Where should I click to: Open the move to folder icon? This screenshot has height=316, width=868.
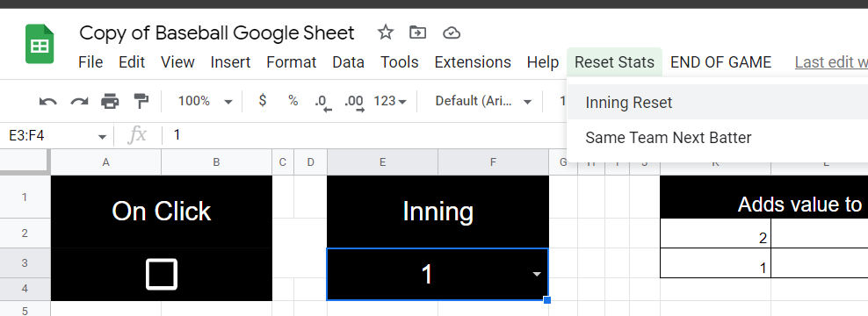tap(418, 32)
